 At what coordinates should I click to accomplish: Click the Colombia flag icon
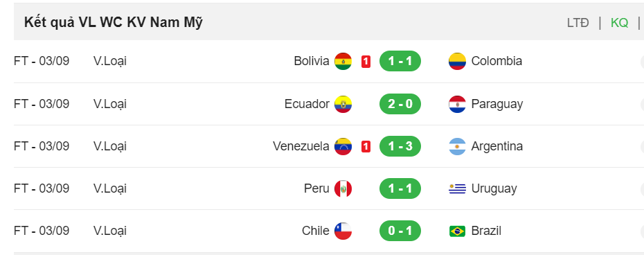457,61
